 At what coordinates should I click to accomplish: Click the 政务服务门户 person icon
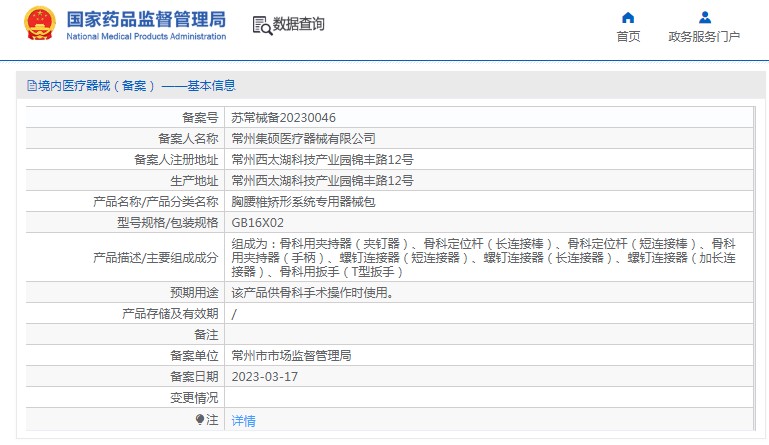pos(705,18)
